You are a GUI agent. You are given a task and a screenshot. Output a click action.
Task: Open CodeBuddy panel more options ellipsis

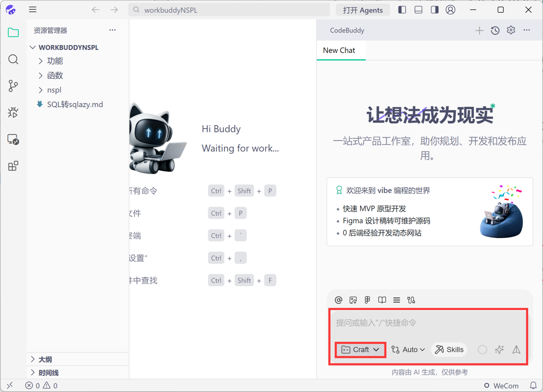pyautogui.click(x=527, y=30)
